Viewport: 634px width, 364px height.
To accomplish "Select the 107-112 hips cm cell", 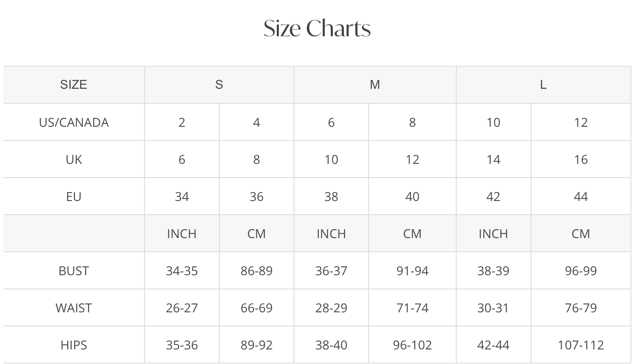I will (x=581, y=345).
